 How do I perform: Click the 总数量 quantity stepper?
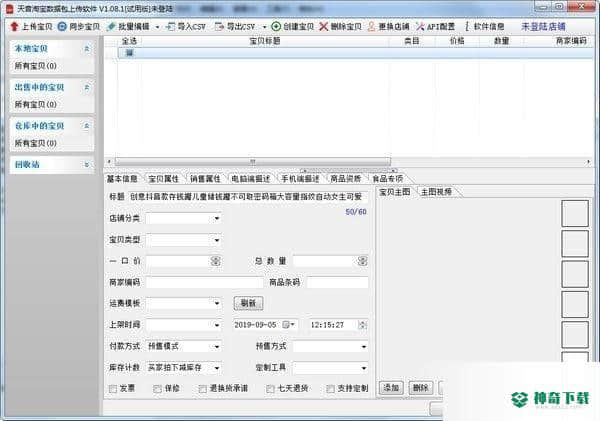pyautogui.click(x=362, y=261)
